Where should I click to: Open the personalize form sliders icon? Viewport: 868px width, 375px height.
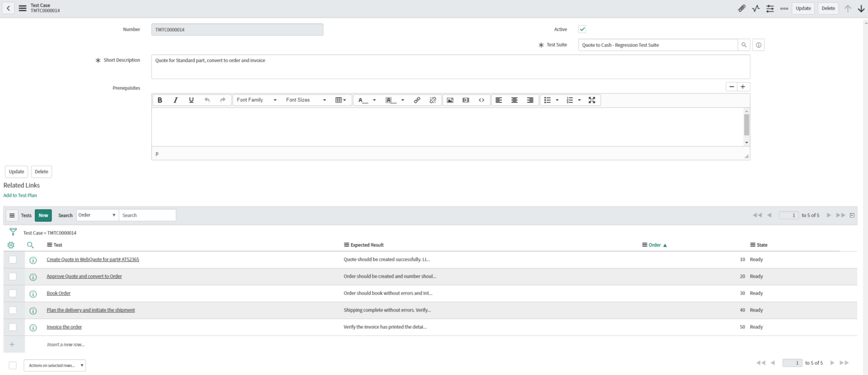770,8
